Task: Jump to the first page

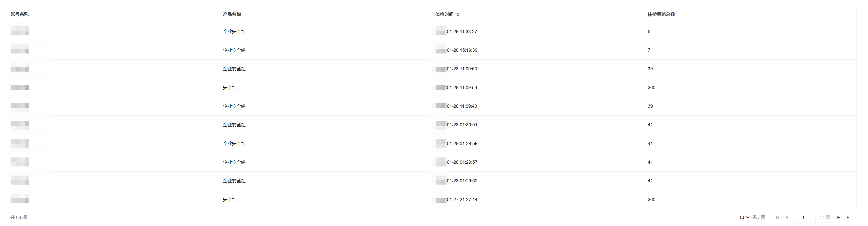Action: click(777, 217)
